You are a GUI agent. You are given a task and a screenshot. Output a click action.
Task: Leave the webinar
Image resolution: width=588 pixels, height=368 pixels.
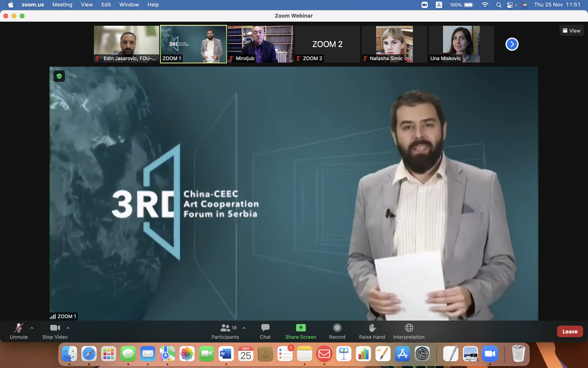pos(570,331)
